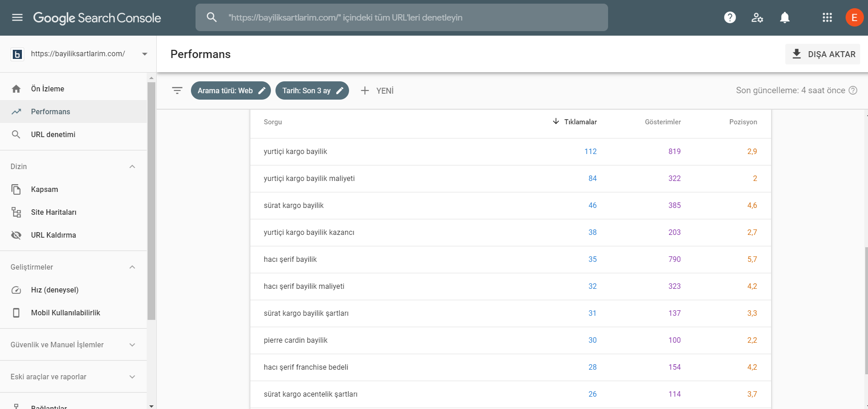Open Google apps grid icon
This screenshot has height=409, width=868.
click(x=827, y=17)
